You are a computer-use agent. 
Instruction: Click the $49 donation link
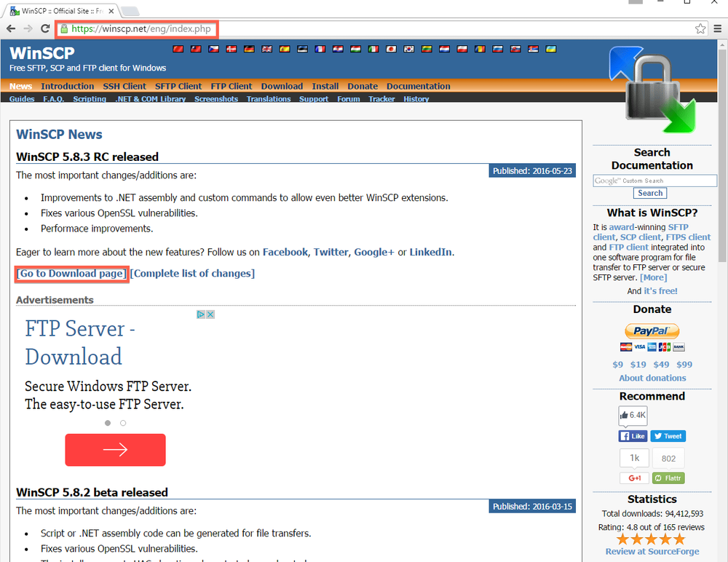click(x=661, y=365)
